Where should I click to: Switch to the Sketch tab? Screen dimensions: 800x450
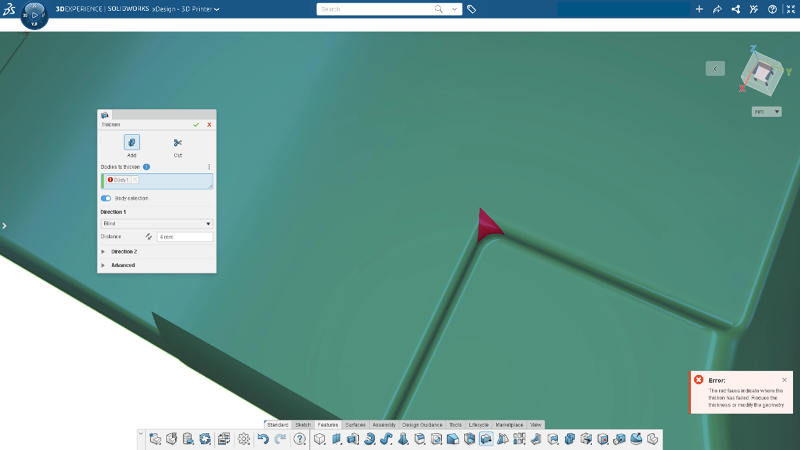[x=303, y=424]
